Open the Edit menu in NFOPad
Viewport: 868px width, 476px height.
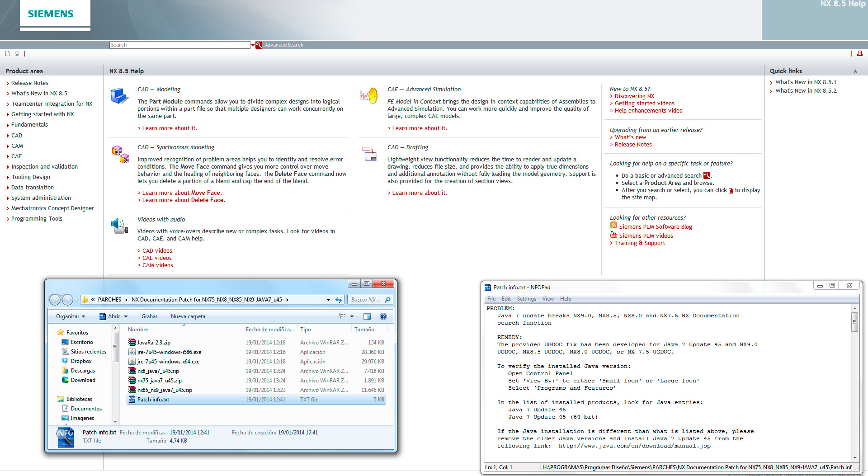[506, 299]
